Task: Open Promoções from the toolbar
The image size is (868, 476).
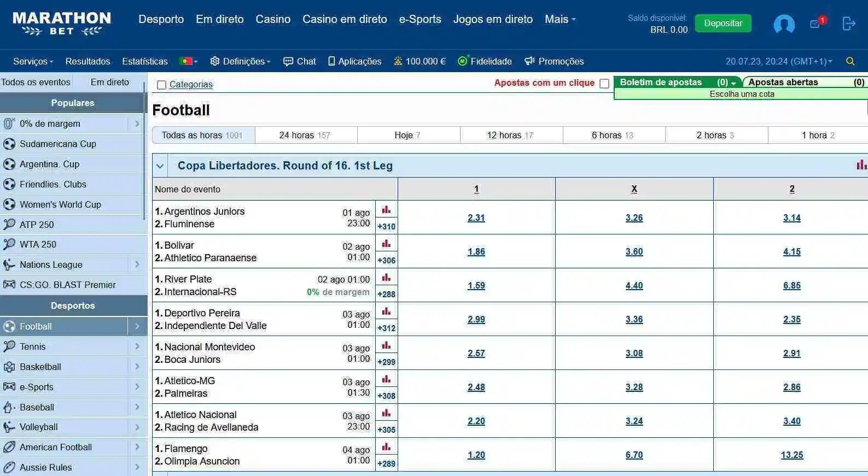Action: 554,61
